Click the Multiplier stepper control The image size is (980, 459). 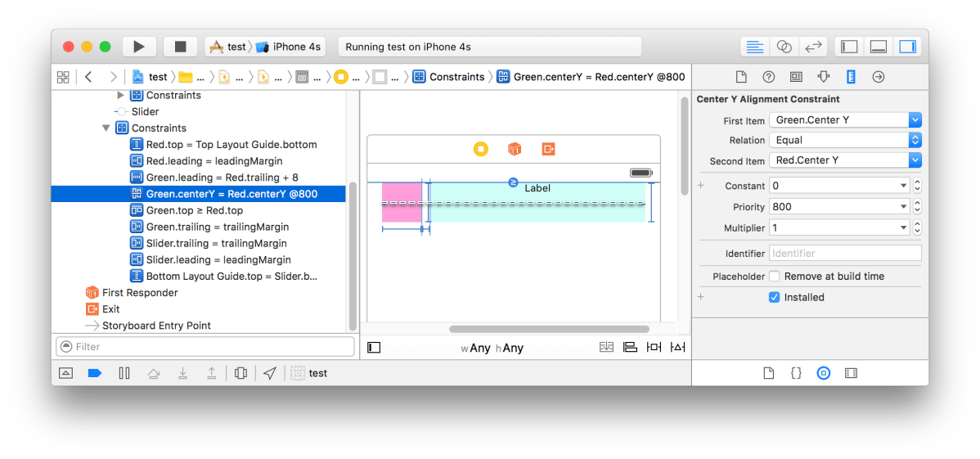(917, 227)
